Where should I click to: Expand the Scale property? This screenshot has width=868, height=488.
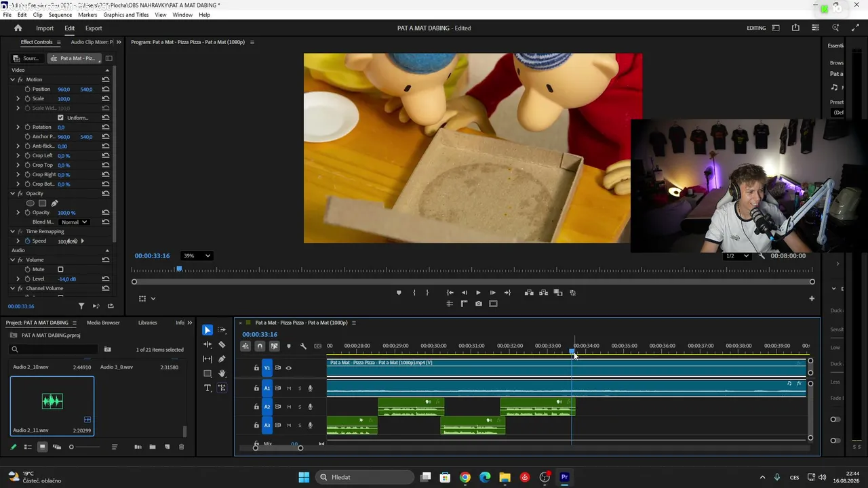(x=18, y=99)
